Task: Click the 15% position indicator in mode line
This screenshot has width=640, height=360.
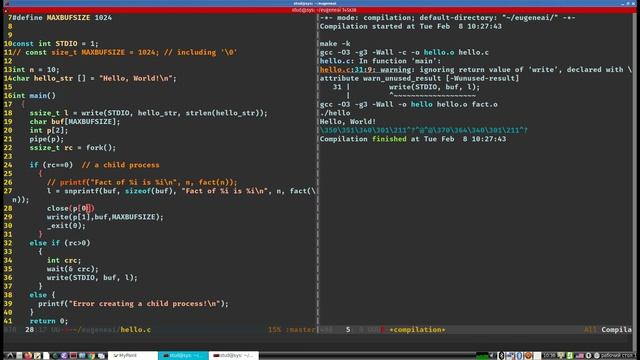Action: 274,329
